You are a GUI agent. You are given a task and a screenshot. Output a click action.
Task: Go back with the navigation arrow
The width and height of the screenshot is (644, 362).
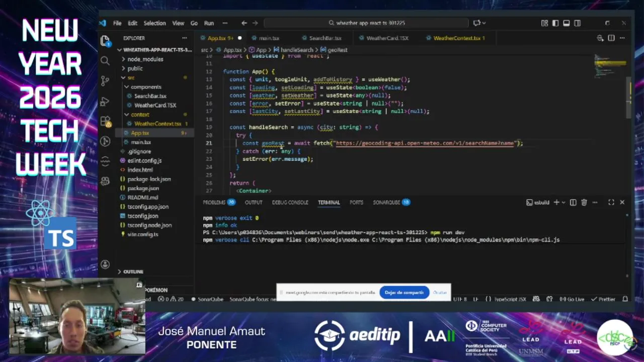[x=244, y=23]
